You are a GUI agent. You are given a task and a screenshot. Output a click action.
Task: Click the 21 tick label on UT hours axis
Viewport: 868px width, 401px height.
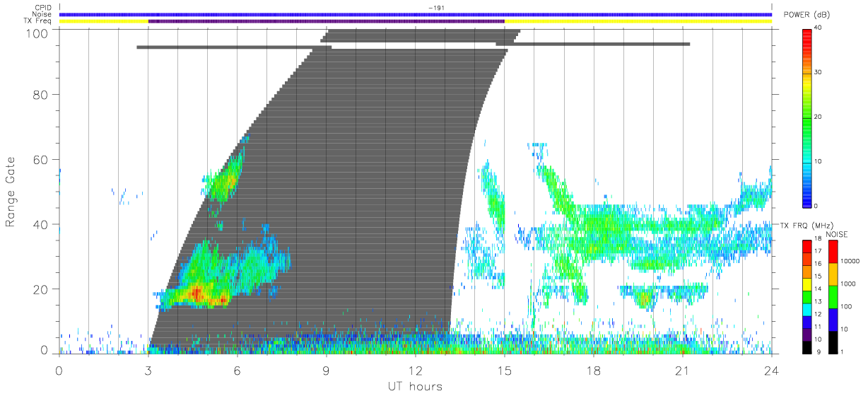(x=683, y=370)
